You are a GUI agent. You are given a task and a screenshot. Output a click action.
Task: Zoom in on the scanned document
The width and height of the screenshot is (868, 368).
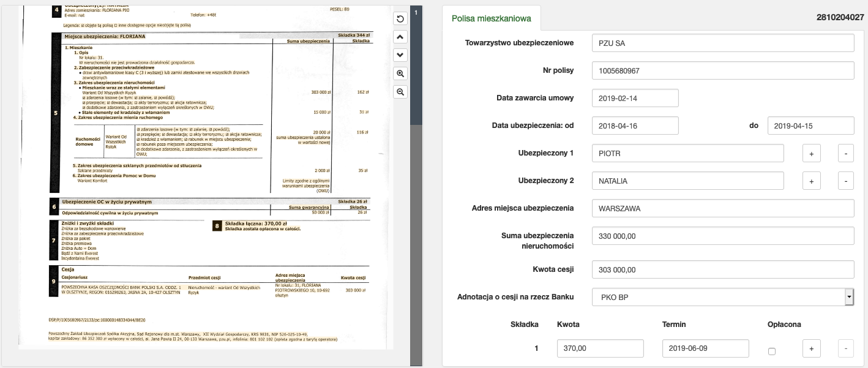400,73
